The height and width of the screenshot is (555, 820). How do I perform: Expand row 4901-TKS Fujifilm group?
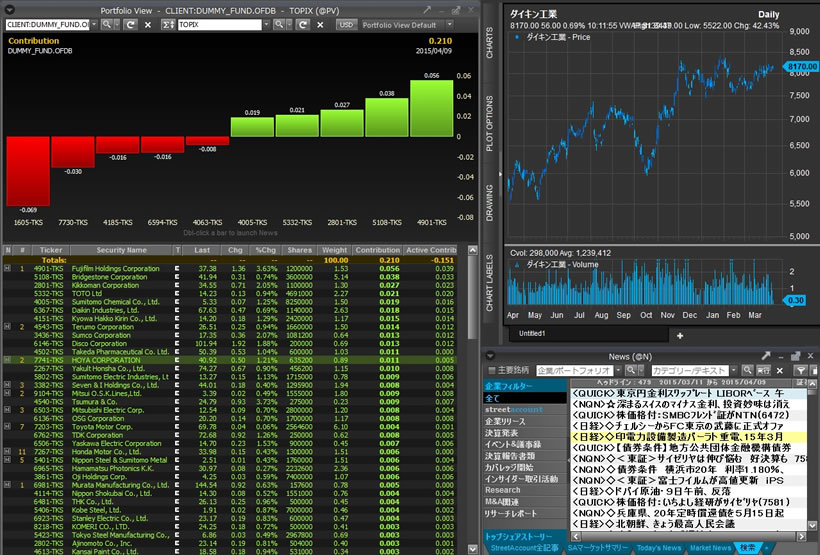point(7,268)
